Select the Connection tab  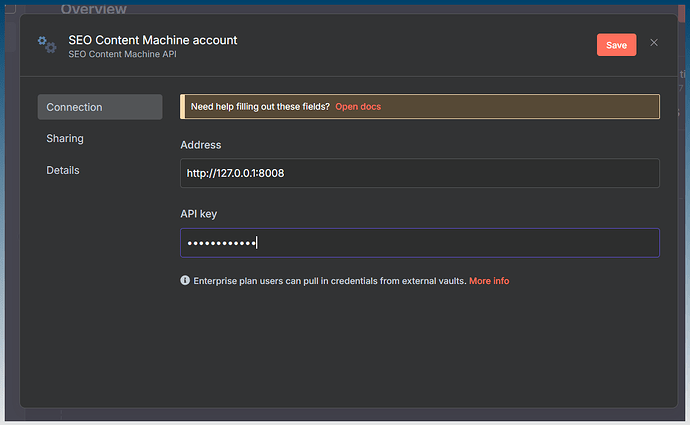100,107
